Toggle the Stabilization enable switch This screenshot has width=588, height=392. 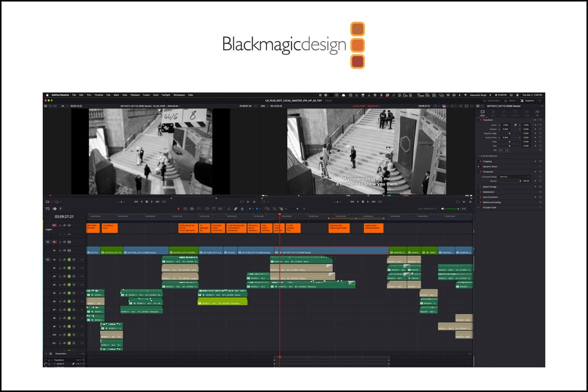tap(479, 192)
